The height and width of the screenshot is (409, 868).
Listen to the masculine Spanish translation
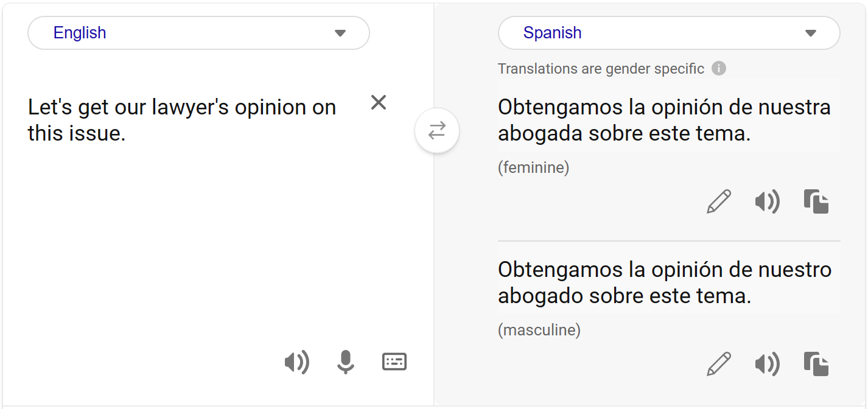767,364
